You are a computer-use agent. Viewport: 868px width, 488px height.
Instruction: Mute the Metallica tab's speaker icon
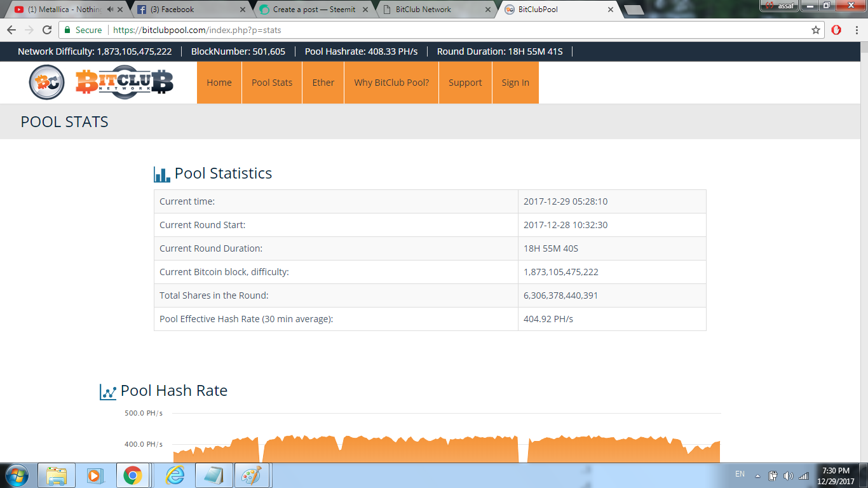(111, 10)
